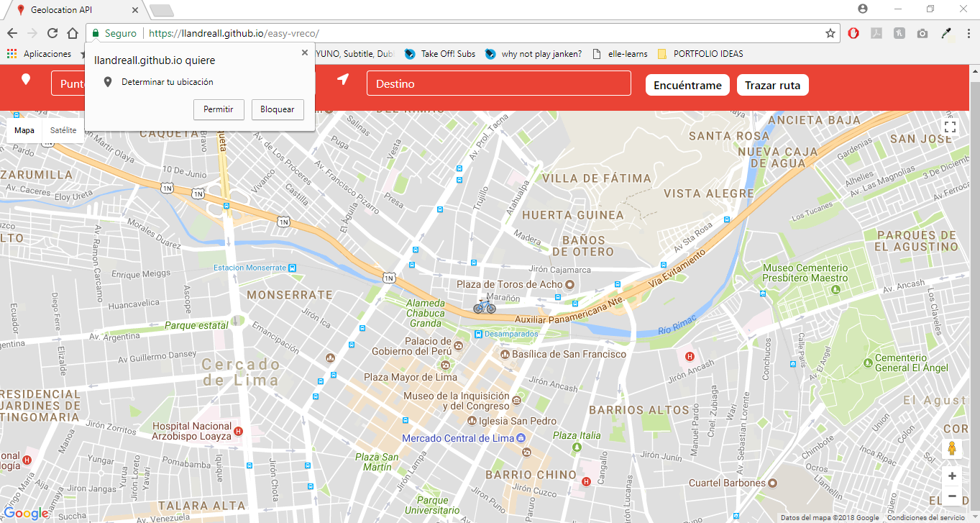Switch map to Satélite view

pos(63,130)
